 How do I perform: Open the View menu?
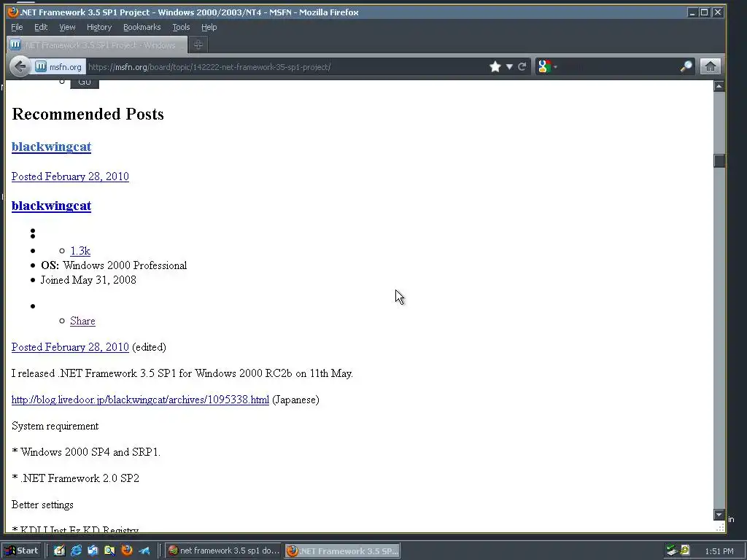[67, 27]
